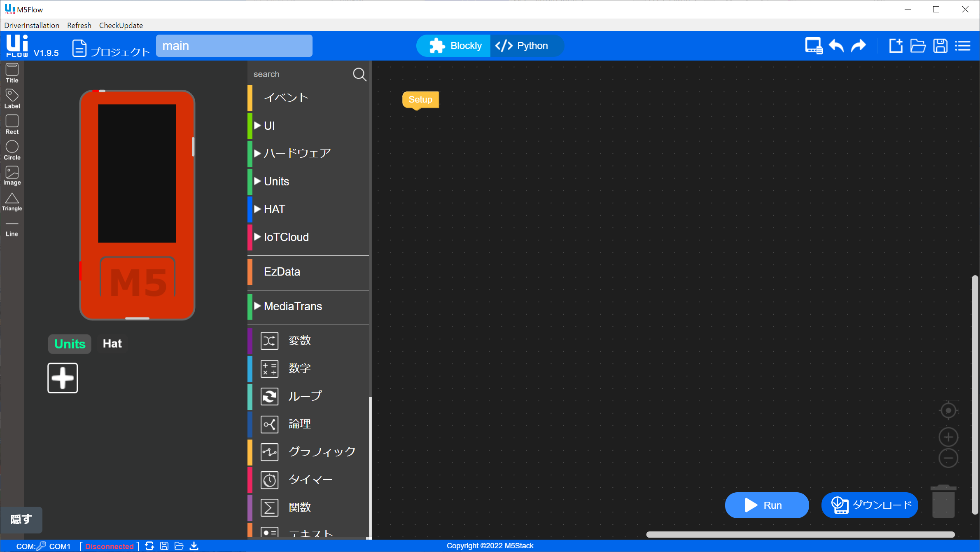The height and width of the screenshot is (552, 980).
Task: Click the 隠す hide button
Action: click(x=21, y=519)
